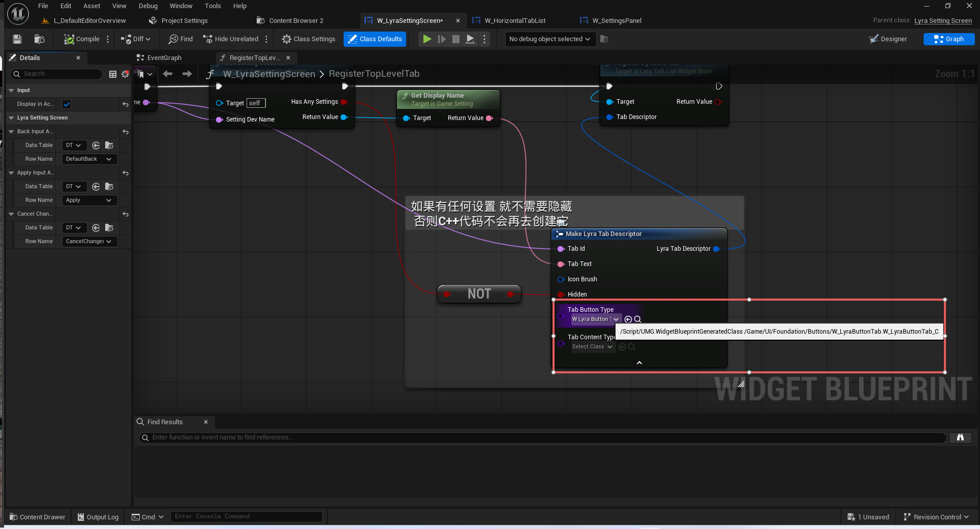Click the console command input field
The width and height of the screenshot is (980, 529).
tap(247, 517)
